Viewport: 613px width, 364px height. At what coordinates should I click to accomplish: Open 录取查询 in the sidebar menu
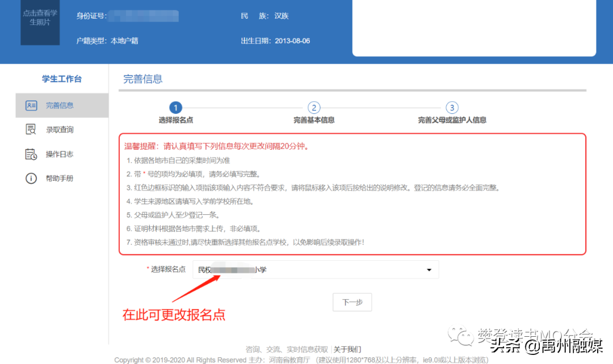click(60, 130)
